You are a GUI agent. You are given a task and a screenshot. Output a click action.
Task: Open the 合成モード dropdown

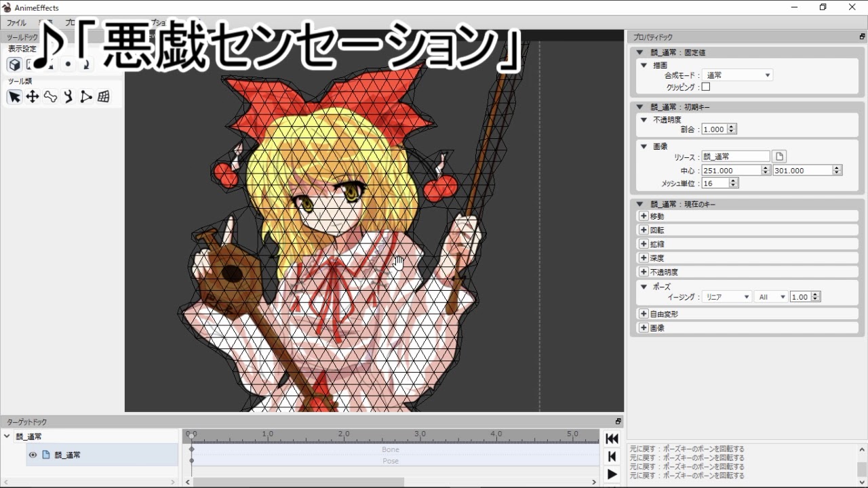tap(737, 75)
